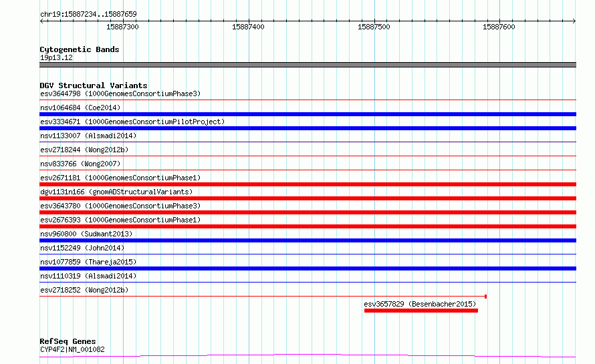Select nsv833766 Wong2007 variant label

pos(80,164)
